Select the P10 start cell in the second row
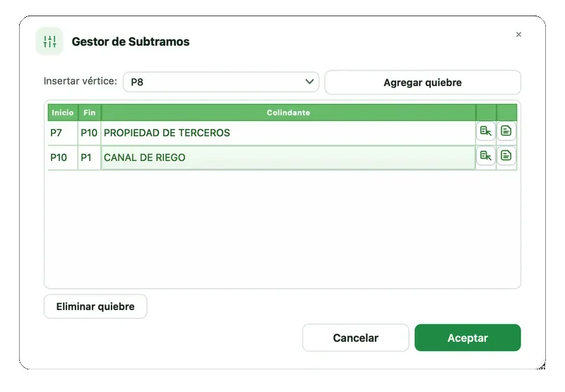 [63, 158]
